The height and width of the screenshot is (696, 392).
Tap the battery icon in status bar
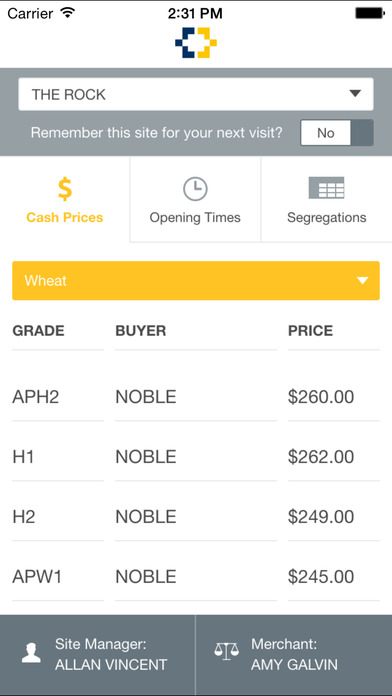pyautogui.click(x=369, y=13)
